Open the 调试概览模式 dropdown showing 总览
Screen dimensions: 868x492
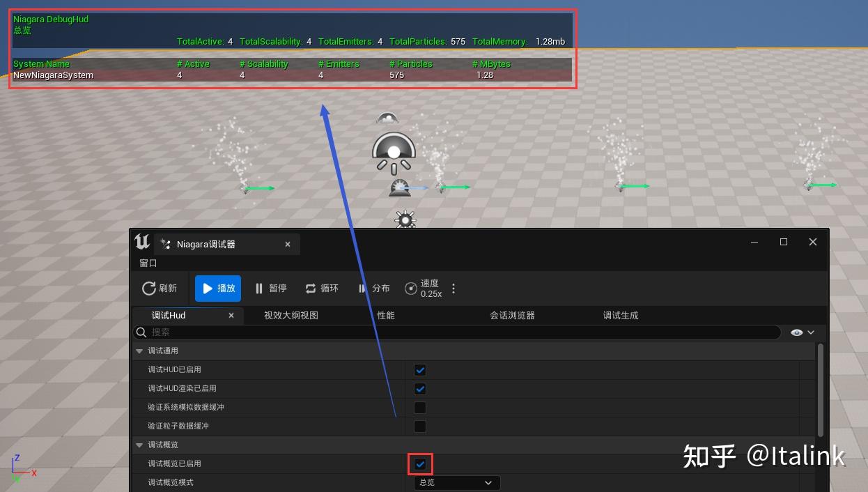click(x=456, y=482)
